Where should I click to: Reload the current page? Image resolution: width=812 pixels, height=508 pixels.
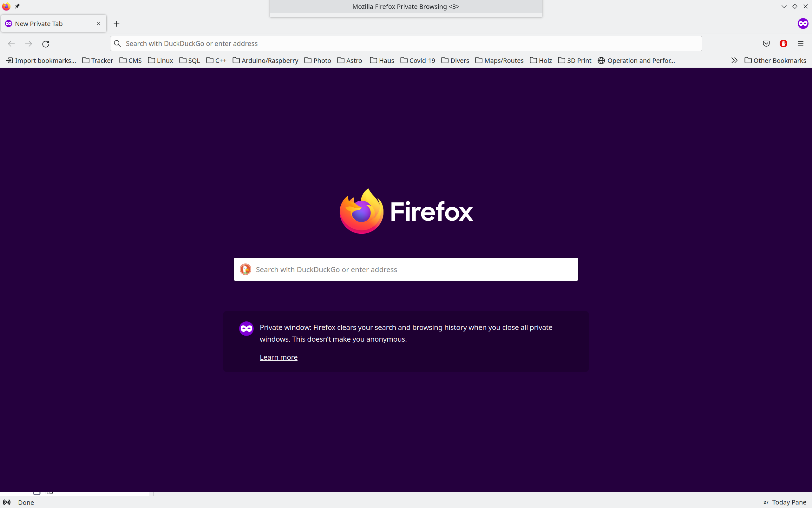(46, 44)
